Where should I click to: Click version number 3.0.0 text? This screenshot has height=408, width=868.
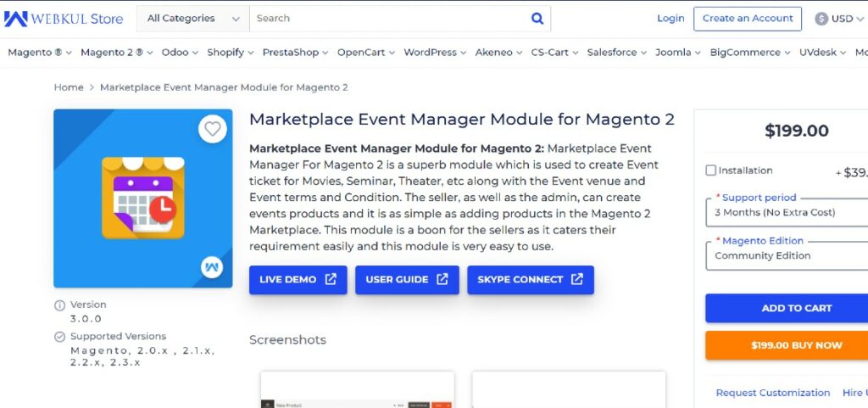pyautogui.click(x=86, y=319)
